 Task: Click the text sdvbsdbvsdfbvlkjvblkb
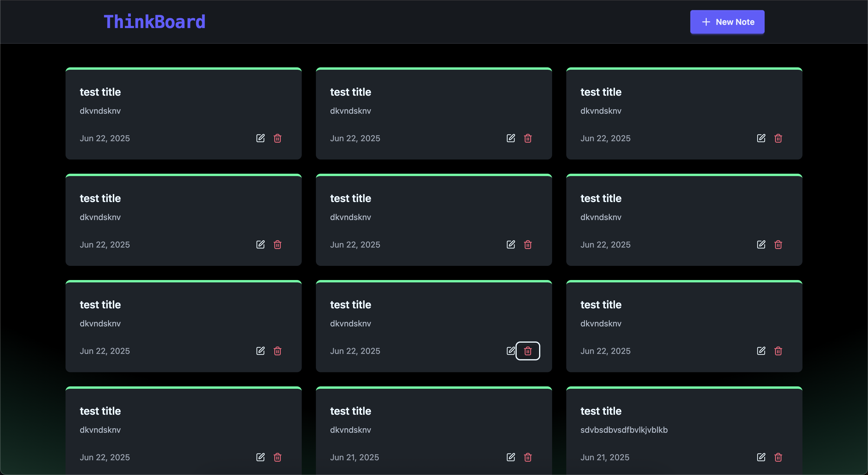(624, 430)
